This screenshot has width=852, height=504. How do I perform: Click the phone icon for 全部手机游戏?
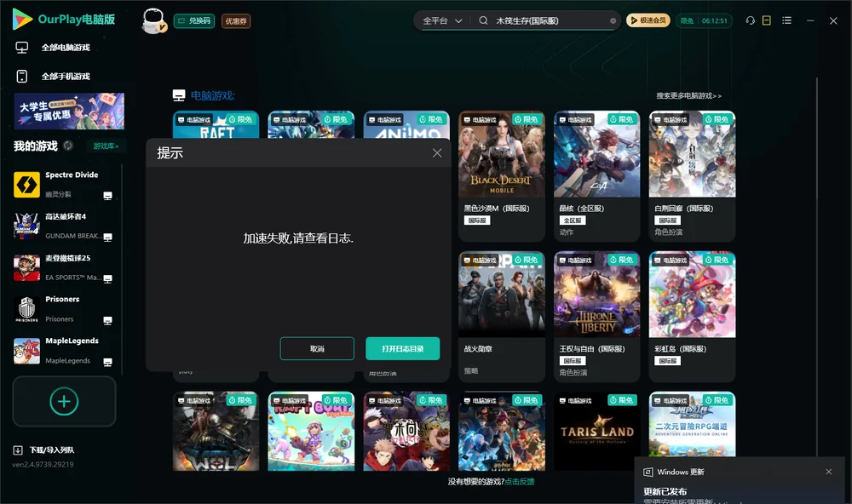tap(22, 76)
